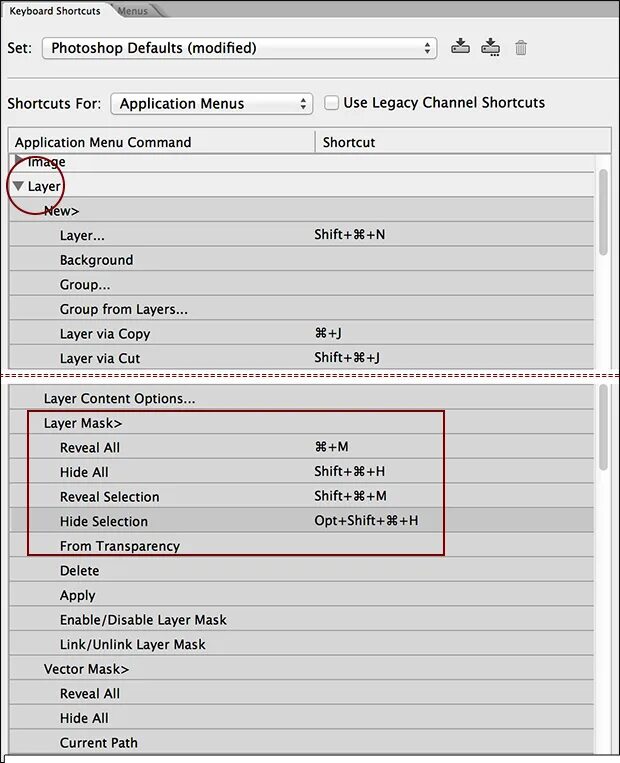Screen dimensions: 620x763
Task: Select the Background command row
Action: [301, 260]
